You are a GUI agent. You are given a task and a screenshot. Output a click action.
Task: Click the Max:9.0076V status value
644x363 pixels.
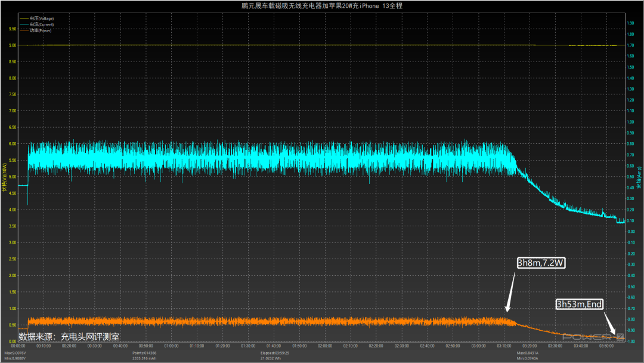point(15,353)
